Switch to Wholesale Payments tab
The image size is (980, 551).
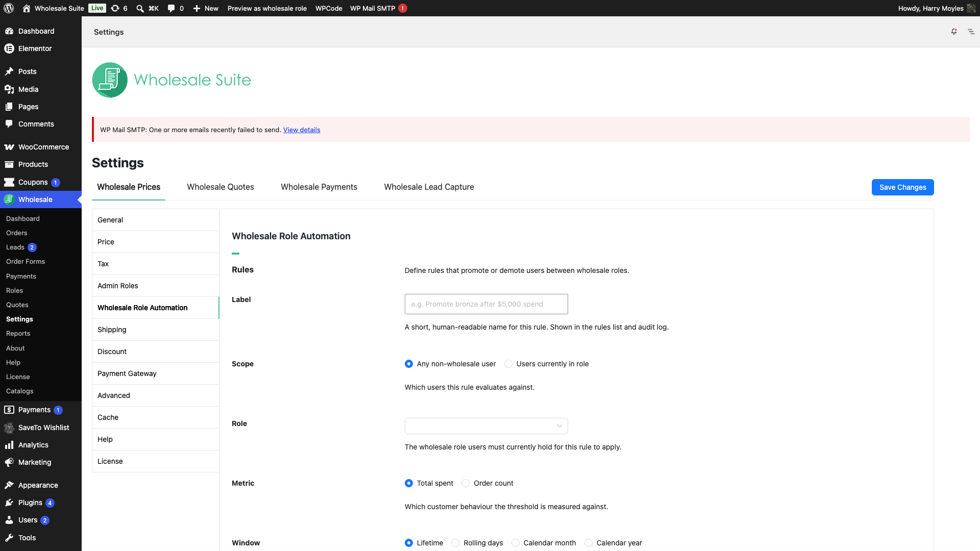(x=319, y=187)
